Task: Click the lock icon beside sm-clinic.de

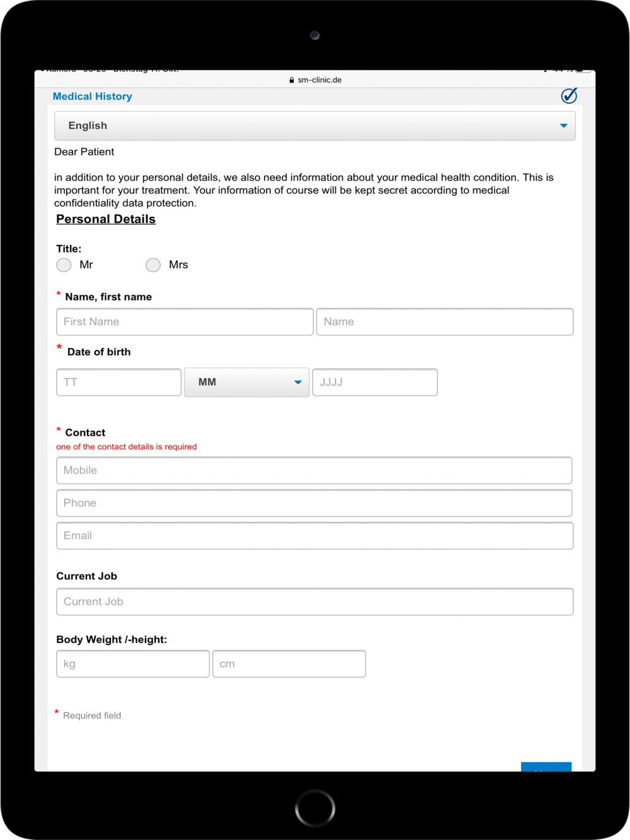Action: (x=292, y=80)
